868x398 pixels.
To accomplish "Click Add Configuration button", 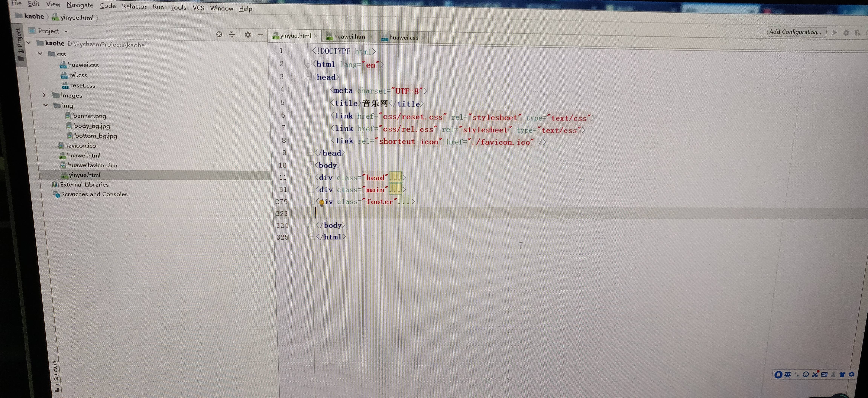I will [795, 32].
